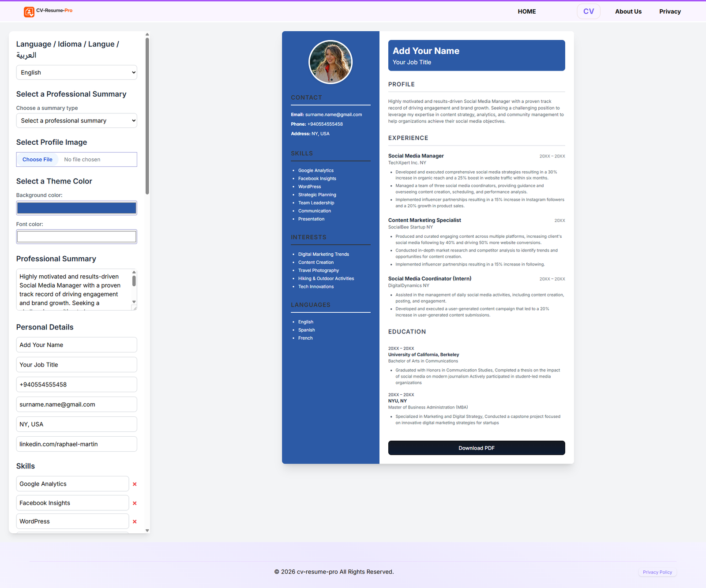Click the CV-Resume-Pro logo icon

coord(29,12)
